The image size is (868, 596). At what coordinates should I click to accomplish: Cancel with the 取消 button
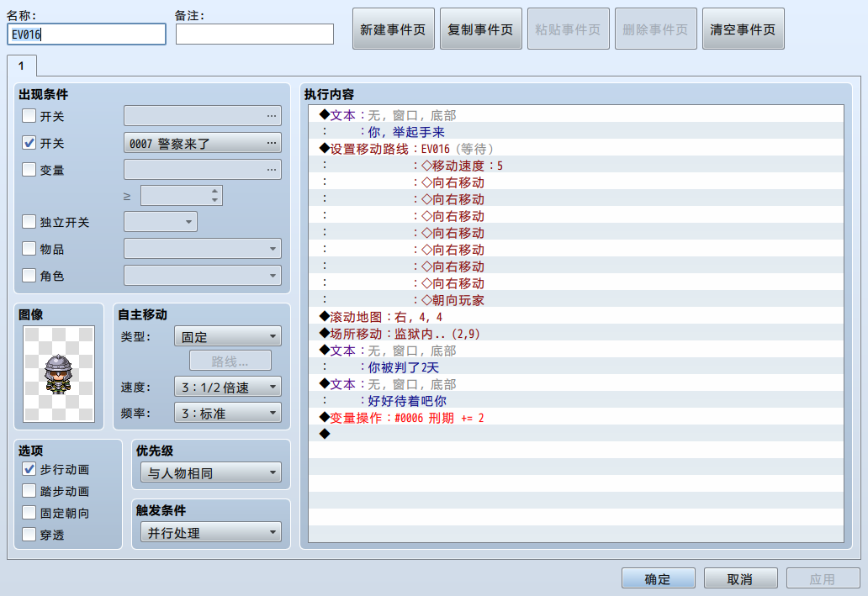[x=741, y=579]
